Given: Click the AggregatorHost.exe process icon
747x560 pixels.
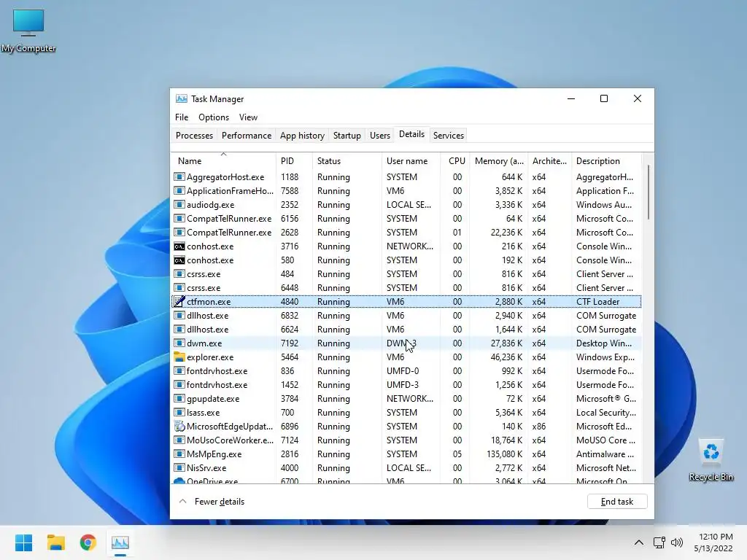Looking at the screenshot, I should 179,177.
